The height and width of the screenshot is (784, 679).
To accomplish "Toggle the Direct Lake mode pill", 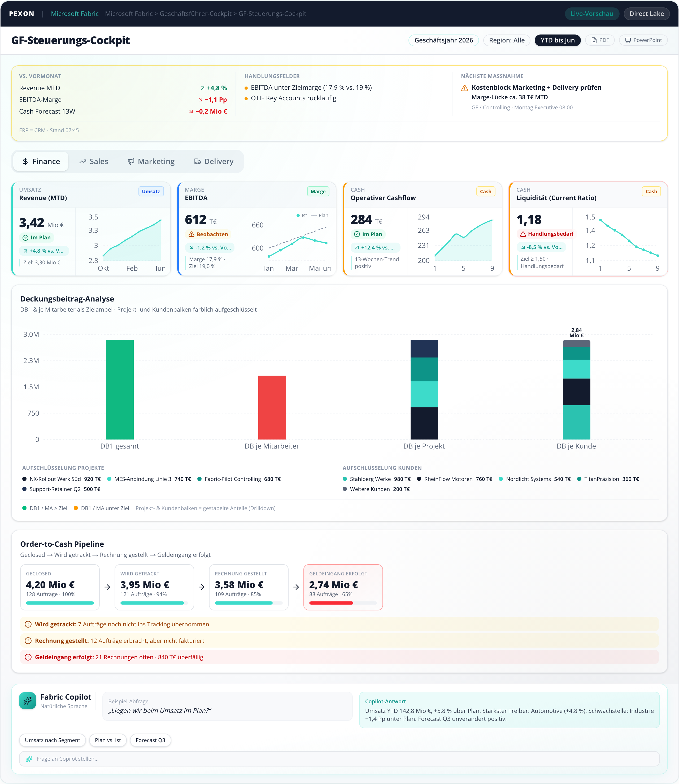I will 646,14.
